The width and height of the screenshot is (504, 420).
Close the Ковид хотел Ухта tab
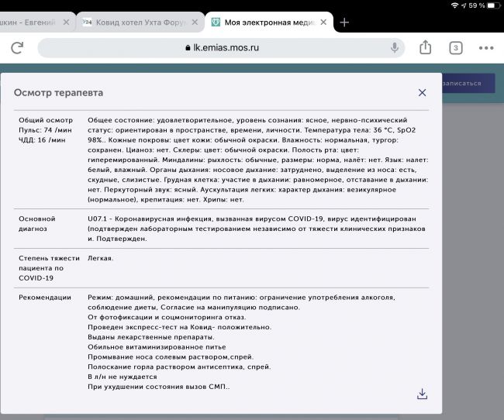click(x=195, y=22)
